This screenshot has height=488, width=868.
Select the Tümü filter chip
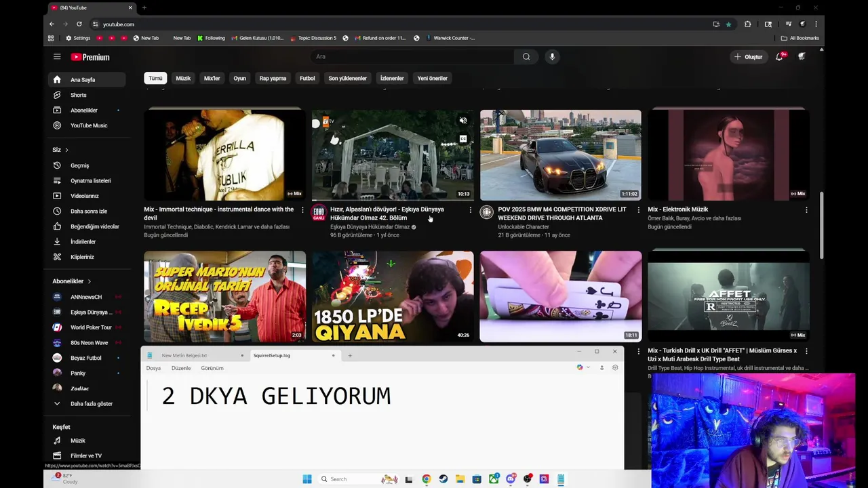click(155, 78)
